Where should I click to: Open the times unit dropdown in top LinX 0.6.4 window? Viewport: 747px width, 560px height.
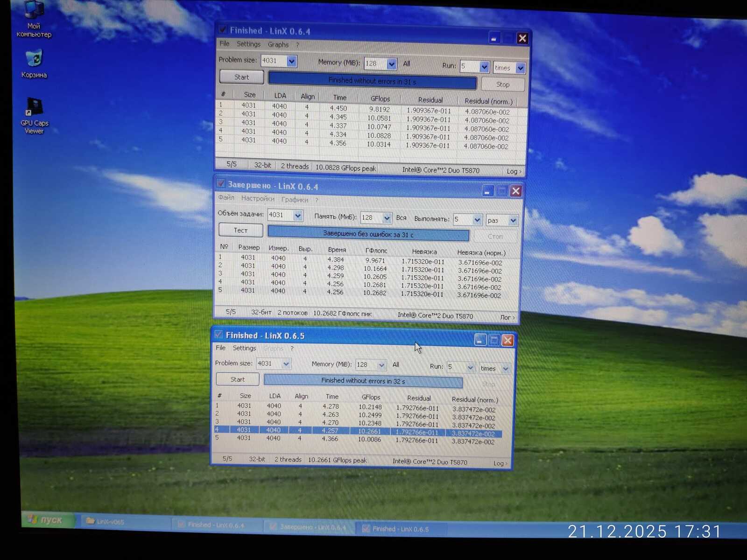click(x=521, y=69)
